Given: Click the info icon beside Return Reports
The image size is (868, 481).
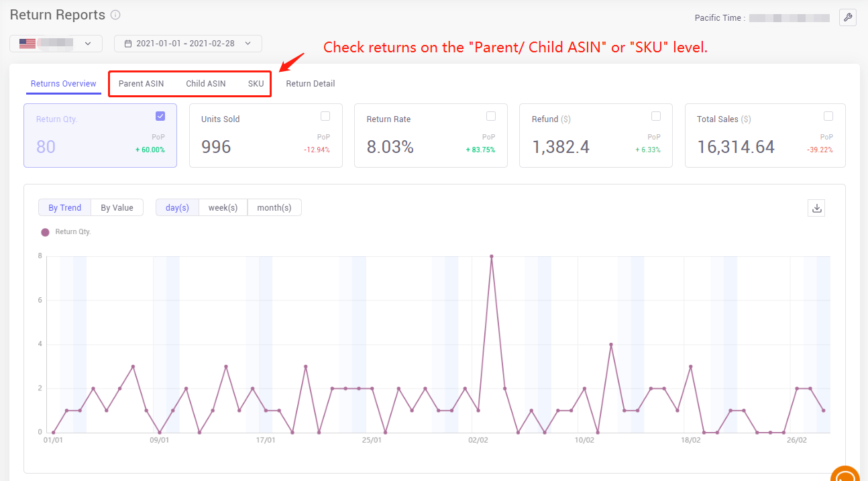Looking at the screenshot, I should click(114, 15).
